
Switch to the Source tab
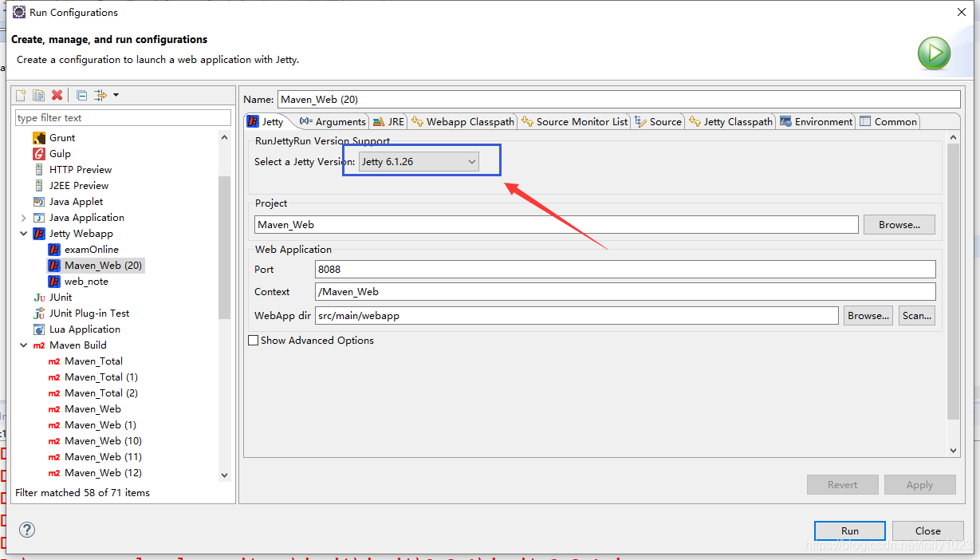click(x=658, y=121)
